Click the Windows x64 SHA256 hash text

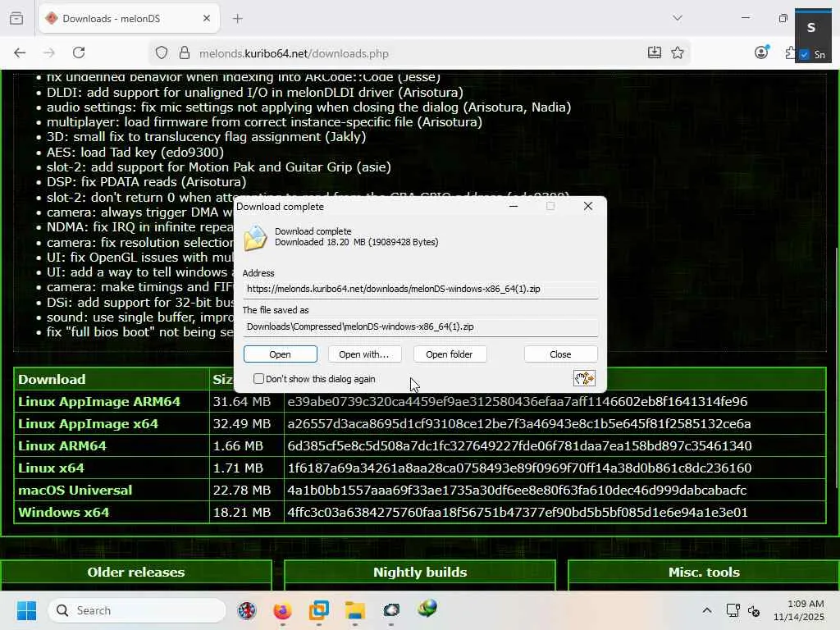pyautogui.click(x=518, y=512)
